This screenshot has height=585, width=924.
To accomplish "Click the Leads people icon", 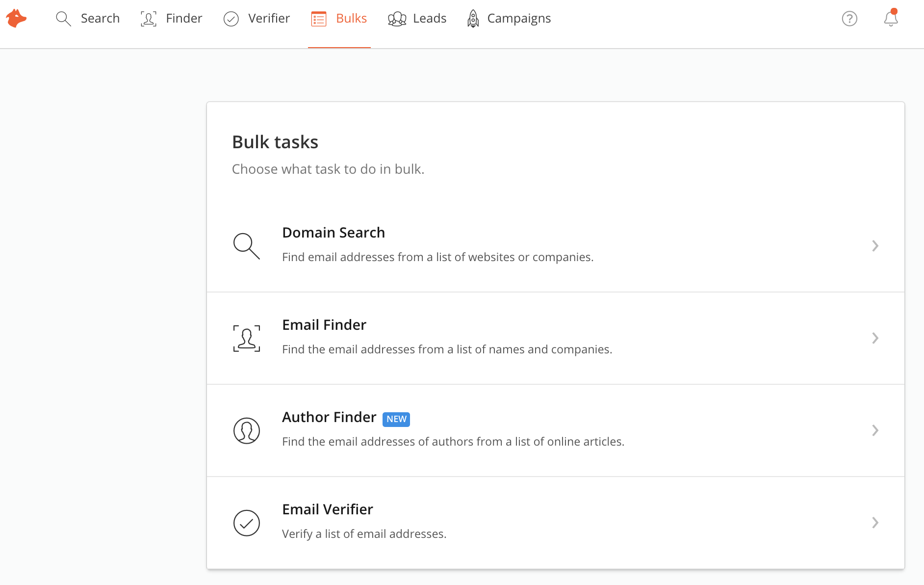I will (396, 18).
